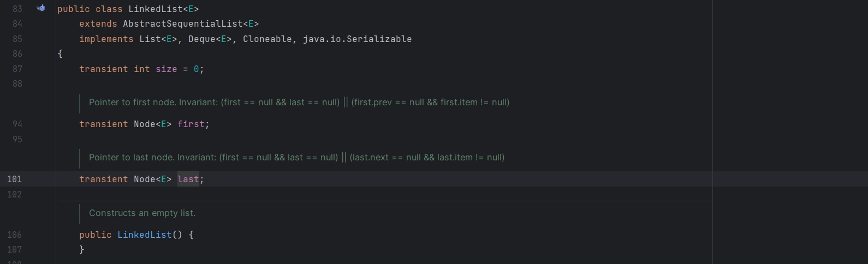Click line number 87 in the gutter

tap(17, 69)
